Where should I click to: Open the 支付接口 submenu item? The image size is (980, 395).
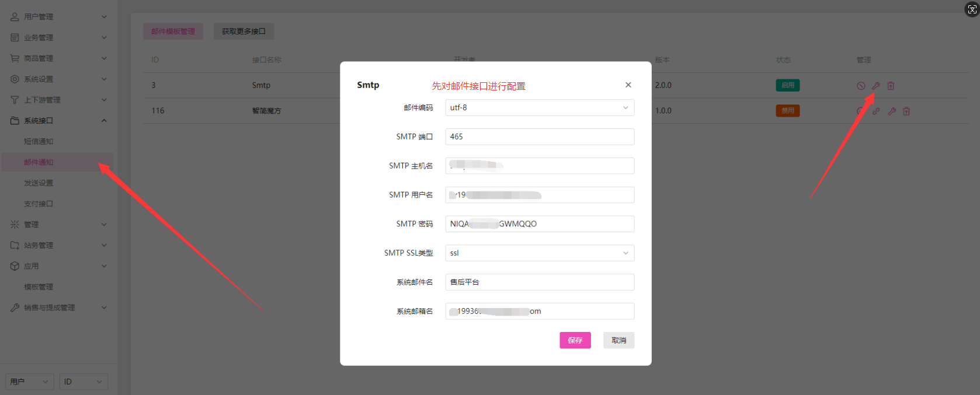click(x=58, y=204)
